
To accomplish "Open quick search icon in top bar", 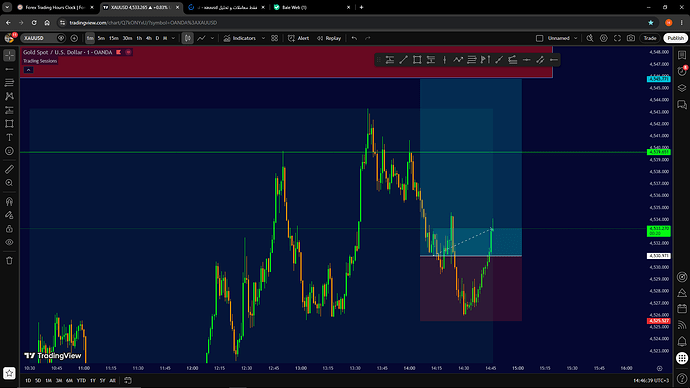I will coord(590,38).
